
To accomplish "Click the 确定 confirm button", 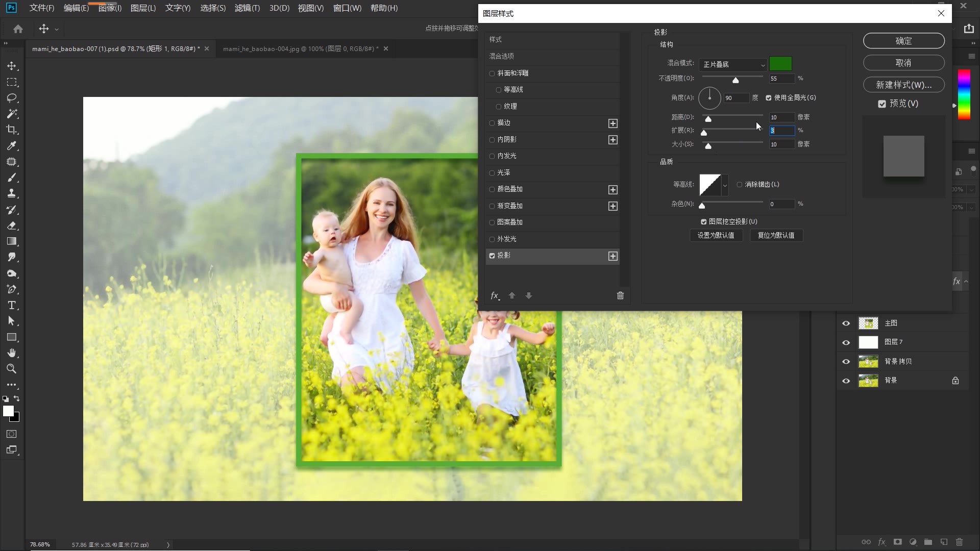I will pos(903,41).
